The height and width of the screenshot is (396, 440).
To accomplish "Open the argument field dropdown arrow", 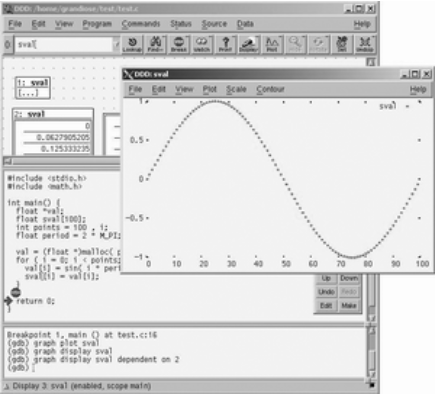I will click(117, 45).
